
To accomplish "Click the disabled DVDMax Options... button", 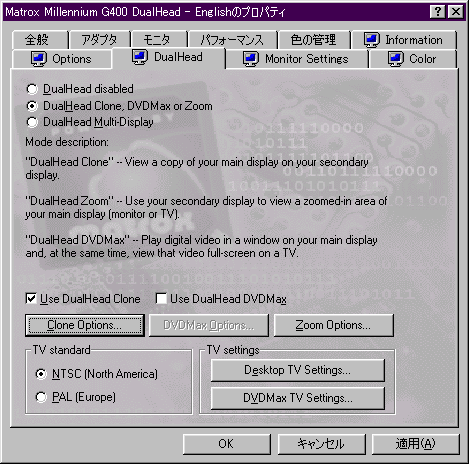I will pos(209,325).
